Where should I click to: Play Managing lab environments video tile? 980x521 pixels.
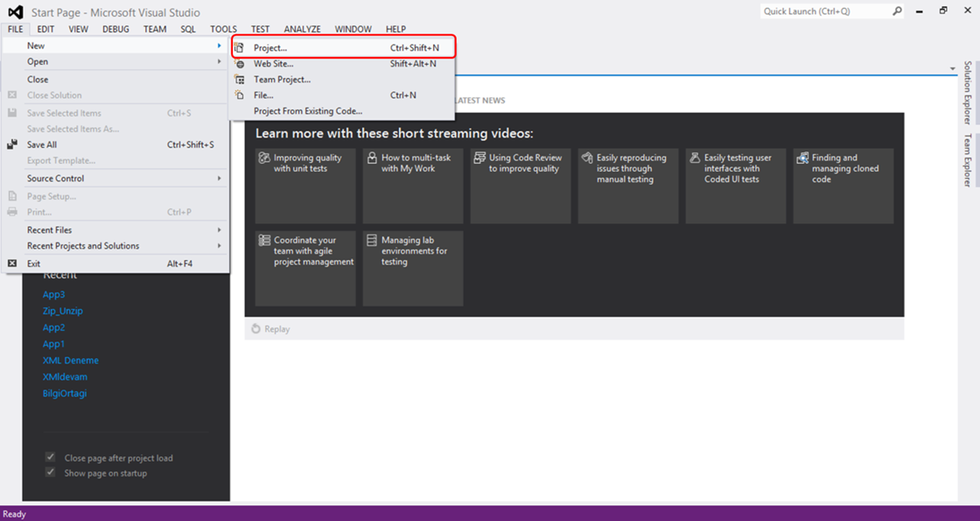413,268
